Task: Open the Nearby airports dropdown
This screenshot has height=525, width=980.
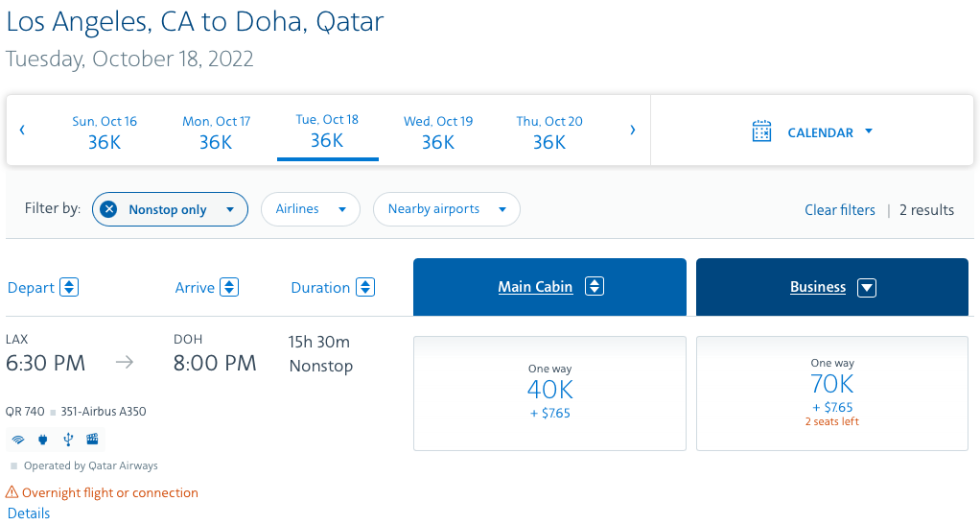Action: coord(446,209)
